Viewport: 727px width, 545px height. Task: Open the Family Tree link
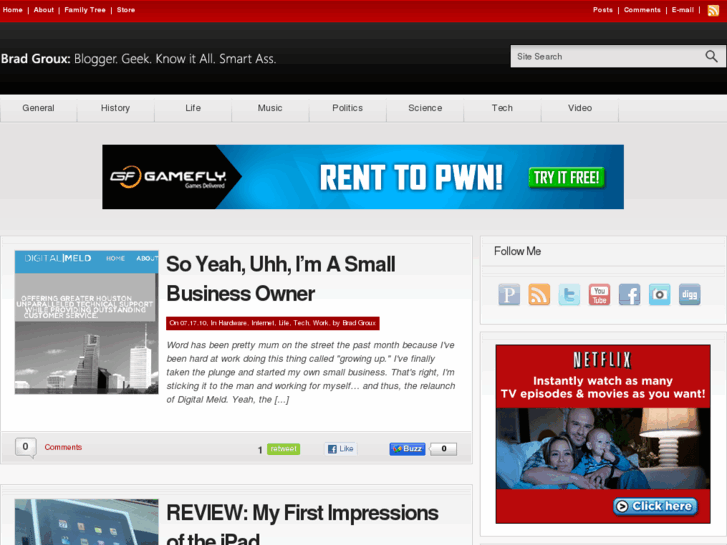click(85, 10)
